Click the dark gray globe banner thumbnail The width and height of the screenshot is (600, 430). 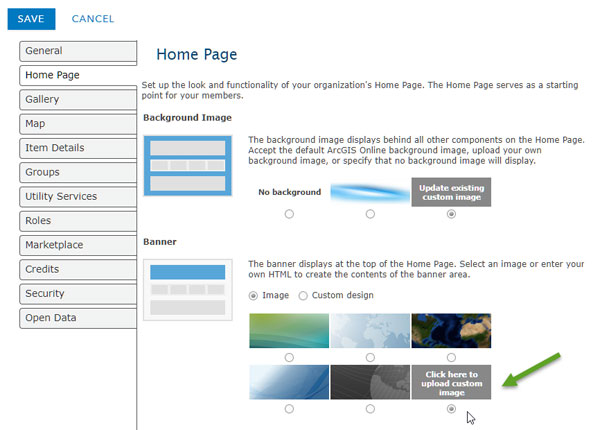[370, 382]
